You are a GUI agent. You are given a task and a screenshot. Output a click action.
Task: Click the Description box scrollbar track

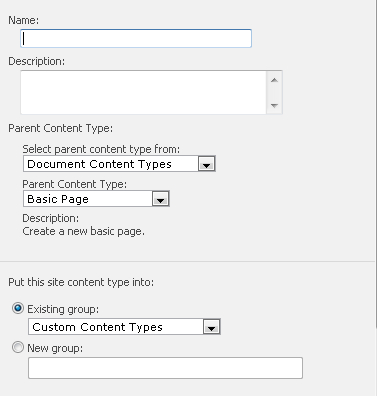pyautogui.click(x=274, y=93)
